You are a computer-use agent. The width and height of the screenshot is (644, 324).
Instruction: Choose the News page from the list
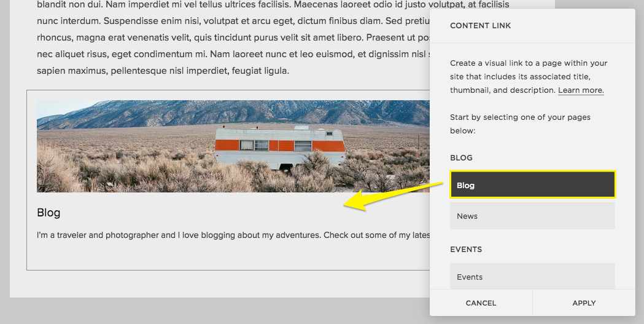[x=532, y=216]
